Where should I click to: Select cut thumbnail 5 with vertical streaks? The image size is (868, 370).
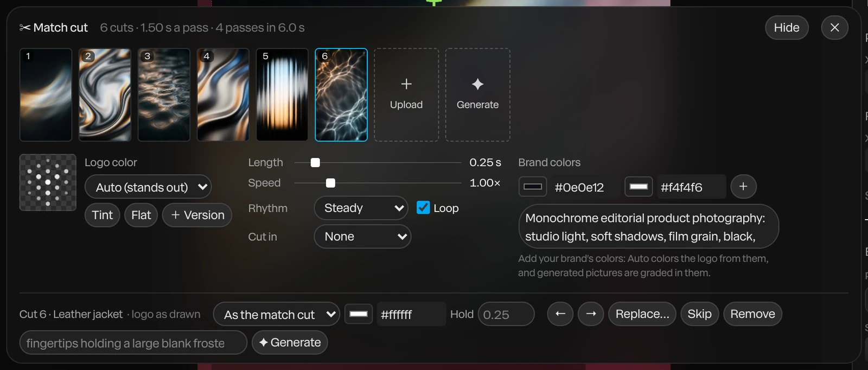pyautogui.click(x=282, y=95)
